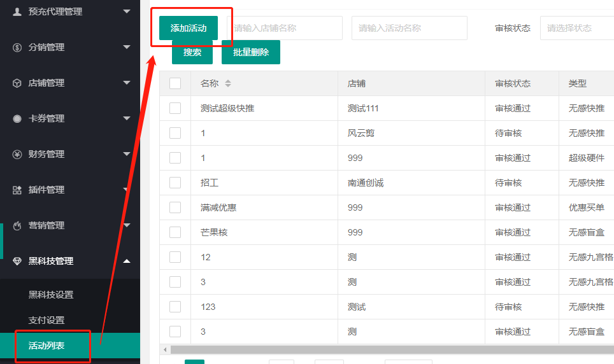Viewport: 614px width, 364px height.
Task: Expand 卡券管理 menu arrow
Action: coord(127,118)
